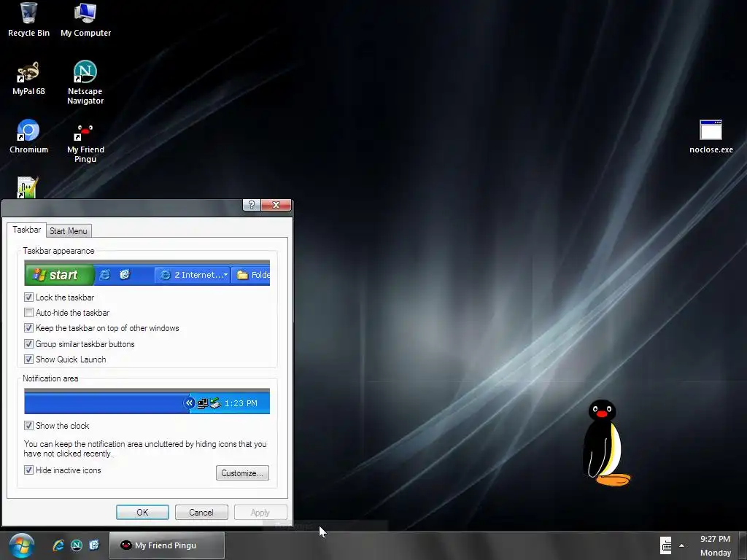The image size is (747, 560).
Task: Select the My Friend Pingu desktop shortcut
Action: pyautogui.click(x=85, y=143)
